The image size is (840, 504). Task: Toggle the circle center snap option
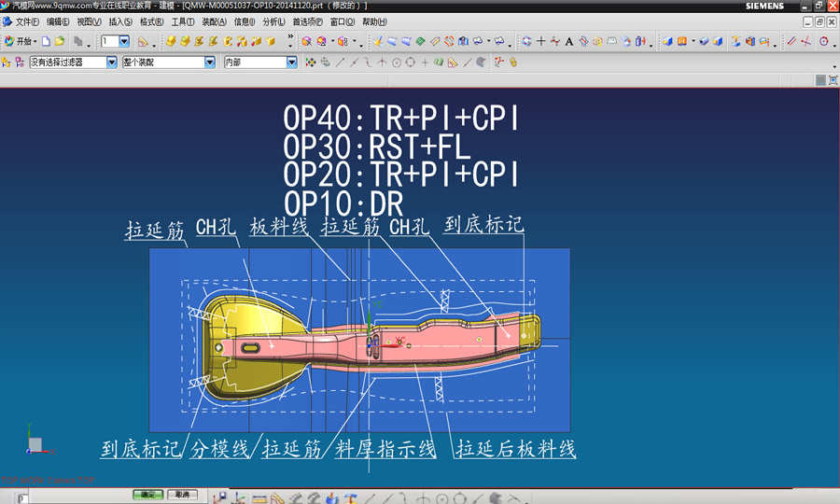point(397,63)
